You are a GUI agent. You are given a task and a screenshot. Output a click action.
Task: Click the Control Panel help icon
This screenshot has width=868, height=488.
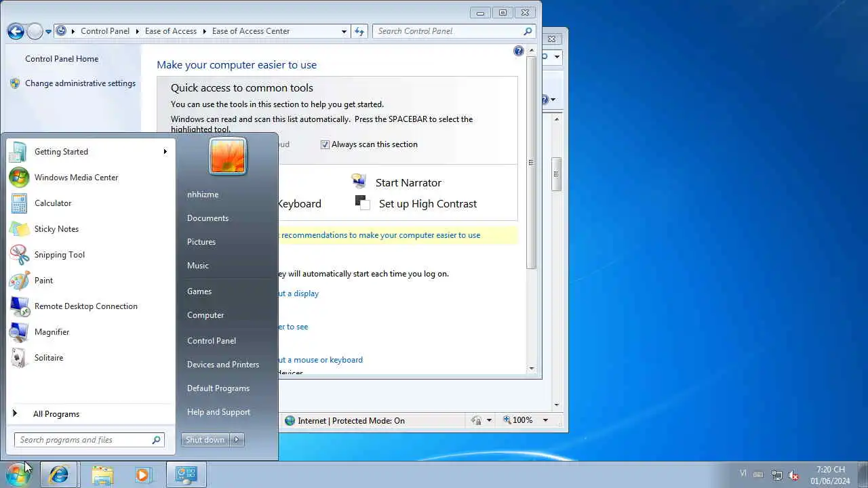point(519,51)
